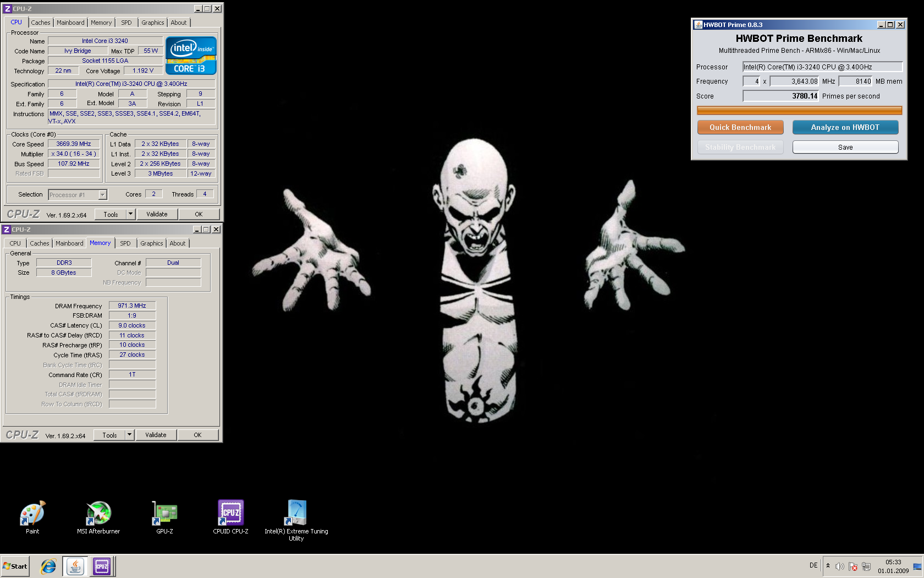Launch Internet Explorer from taskbar
This screenshot has height=578, width=924.
[x=48, y=566]
